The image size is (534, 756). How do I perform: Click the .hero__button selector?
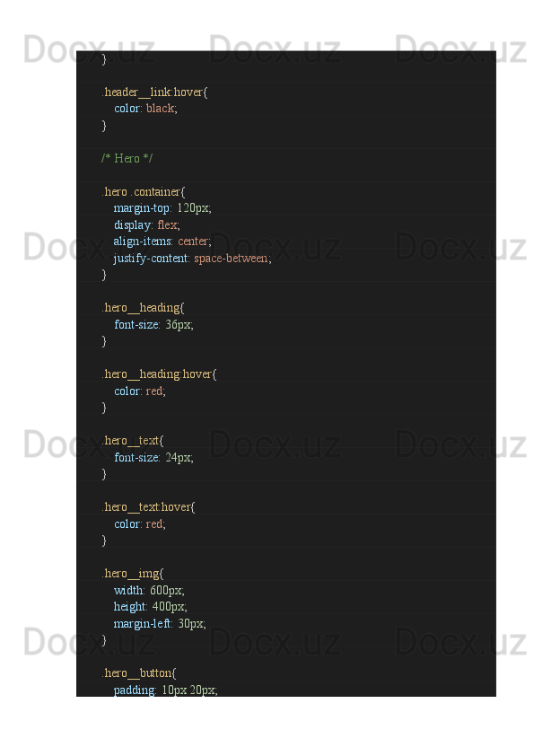(x=139, y=673)
